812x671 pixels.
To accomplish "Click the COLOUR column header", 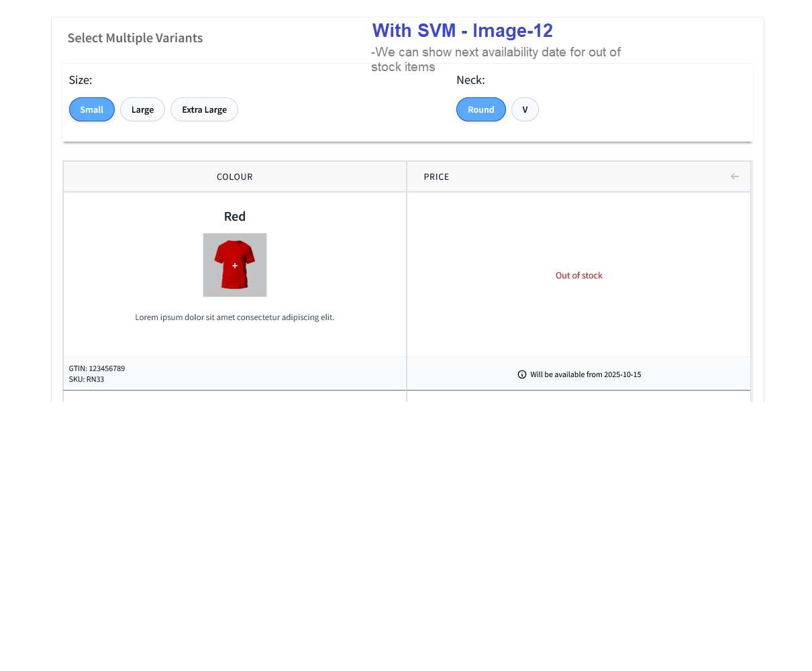I will [x=234, y=177].
